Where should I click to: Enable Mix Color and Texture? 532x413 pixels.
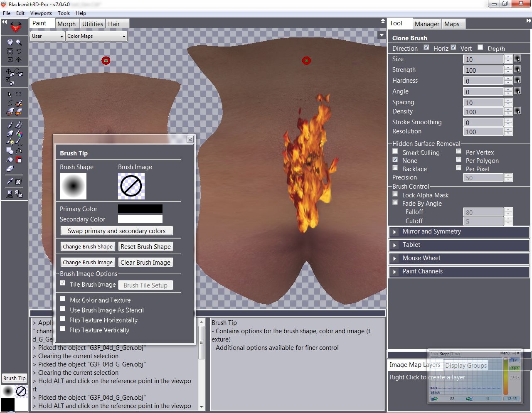coord(63,299)
